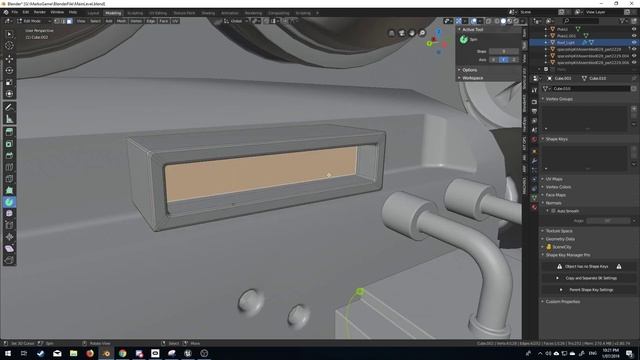The image size is (640, 360).
Task: Select the Inset Faces tool
Action: click(9, 144)
